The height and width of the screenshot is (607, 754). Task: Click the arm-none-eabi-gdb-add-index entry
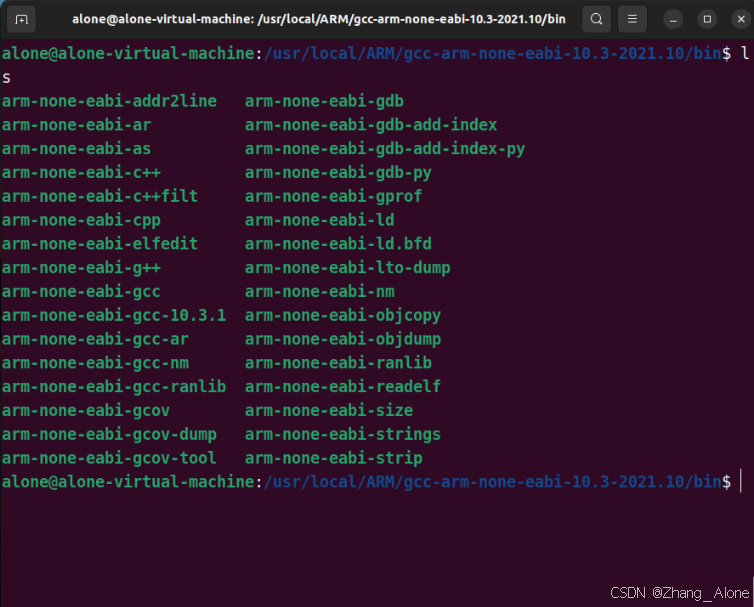(371, 125)
